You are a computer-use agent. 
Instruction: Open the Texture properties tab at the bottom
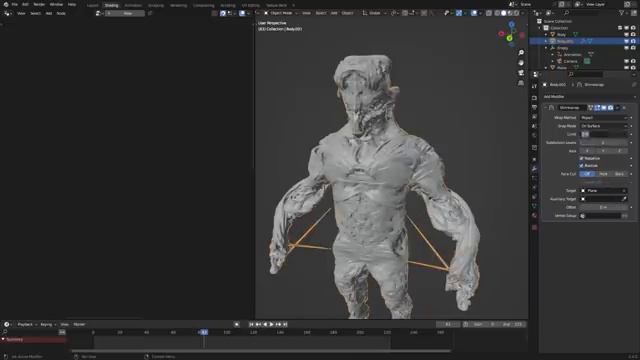tap(534, 227)
